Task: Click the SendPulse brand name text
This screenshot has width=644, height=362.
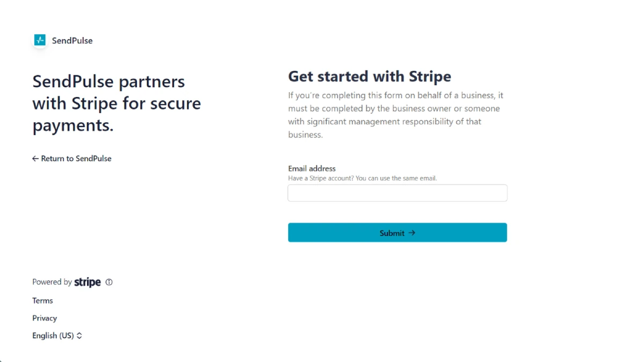Action: tap(72, 41)
